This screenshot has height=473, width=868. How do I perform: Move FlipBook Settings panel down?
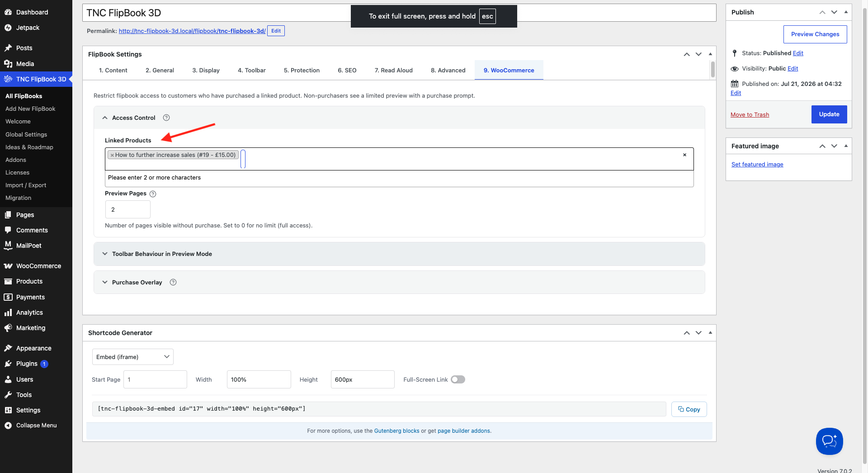pyautogui.click(x=698, y=54)
